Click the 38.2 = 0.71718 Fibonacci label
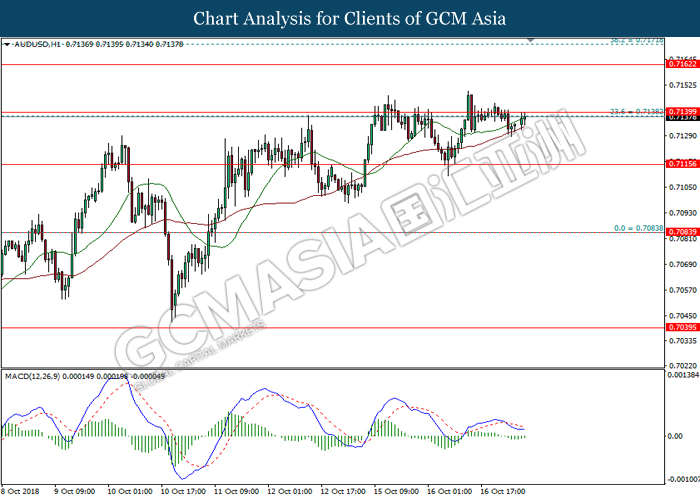This screenshot has width=700, height=500. (637, 40)
